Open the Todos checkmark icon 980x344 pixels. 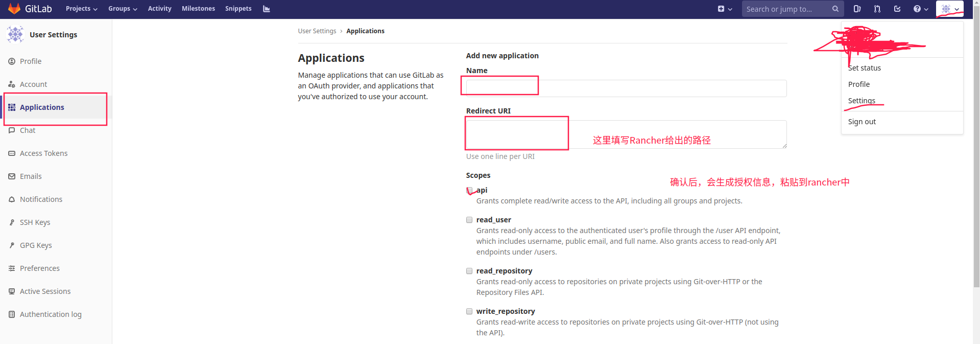pyautogui.click(x=897, y=9)
